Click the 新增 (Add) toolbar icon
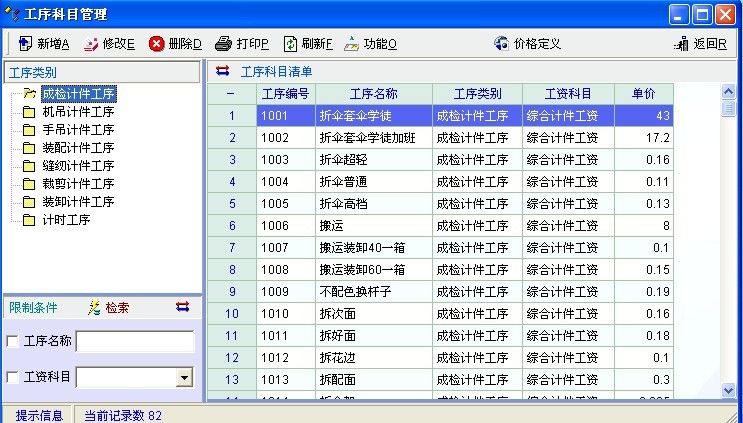Screen dimensions: 743x423 [x=25, y=44]
